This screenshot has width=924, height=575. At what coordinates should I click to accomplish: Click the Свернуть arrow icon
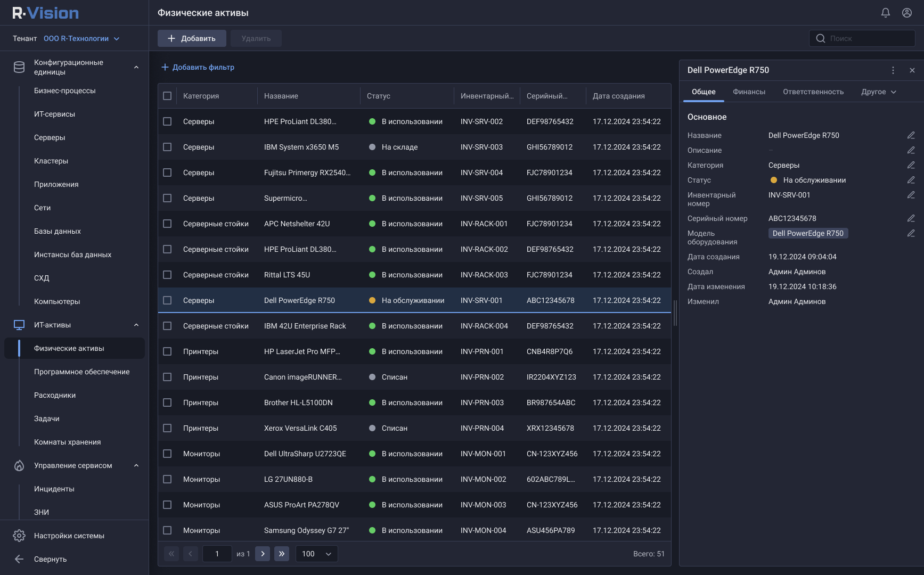(19, 559)
